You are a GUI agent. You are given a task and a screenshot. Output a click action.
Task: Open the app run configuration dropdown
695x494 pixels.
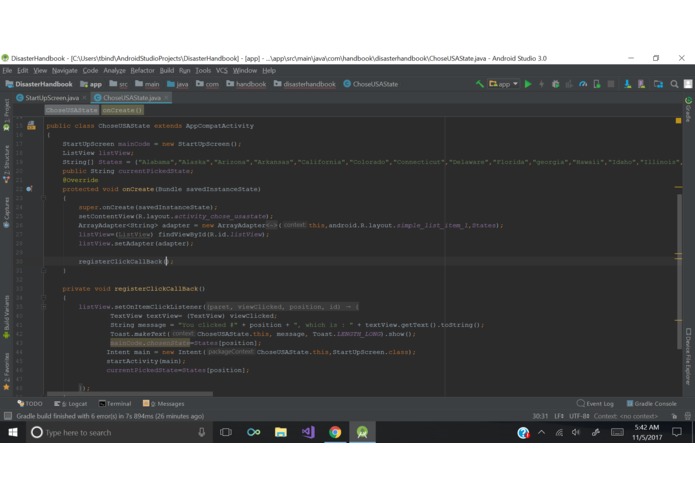click(x=504, y=84)
